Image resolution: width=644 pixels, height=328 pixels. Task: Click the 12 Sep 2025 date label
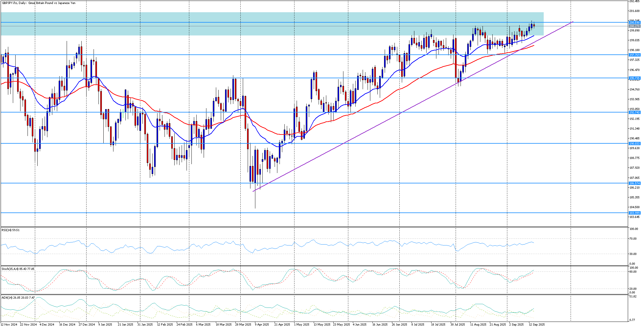[x=537, y=325]
